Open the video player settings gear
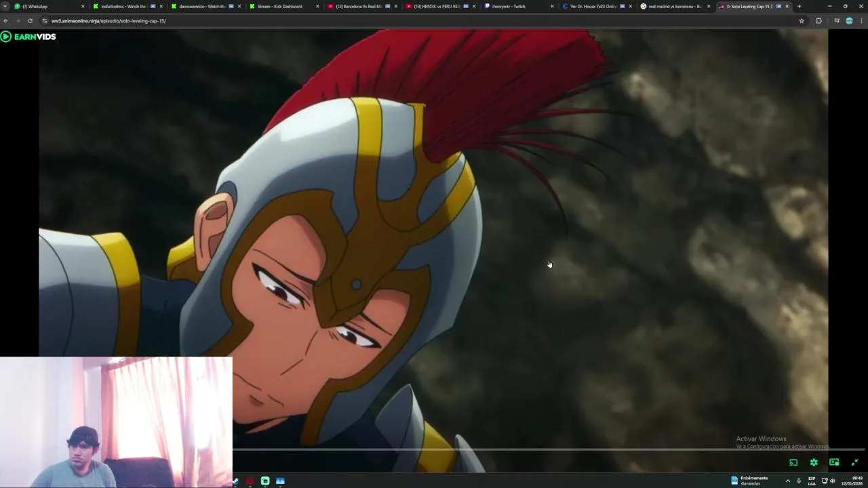 pos(814,462)
